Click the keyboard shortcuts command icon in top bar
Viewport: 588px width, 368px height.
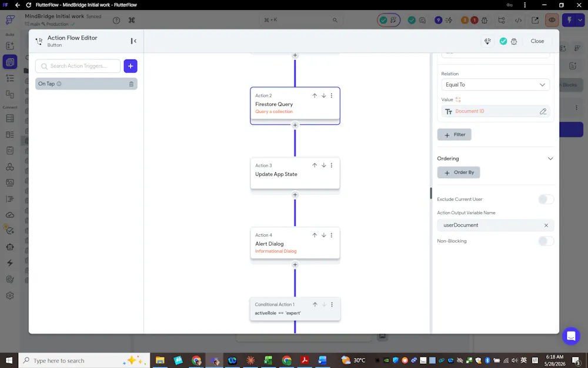tap(132, 20)
